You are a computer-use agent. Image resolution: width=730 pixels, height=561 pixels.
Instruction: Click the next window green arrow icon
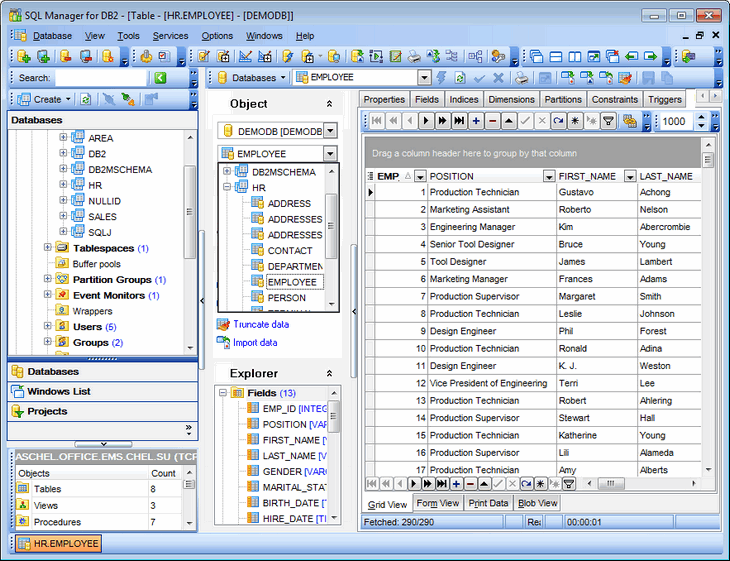click(650, 56)
